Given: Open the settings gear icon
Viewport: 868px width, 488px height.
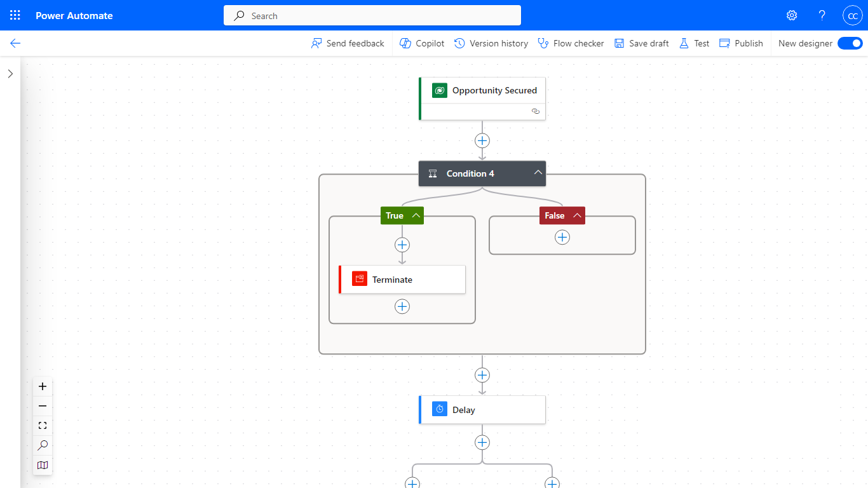Looking at the screenshot, I should pos(792,15).
